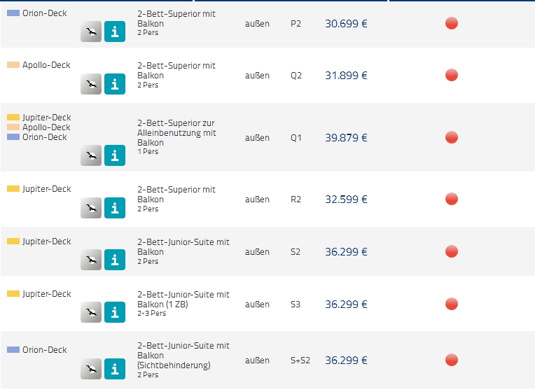Click the gray icon in the Q1 row
535x392 pixels.
tap(91, 155)
